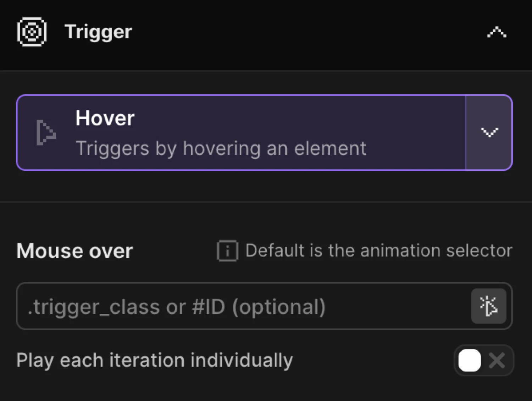Collapse the Trigger section
Viewport: 532px width, 401px height.
tap(496, 32)
